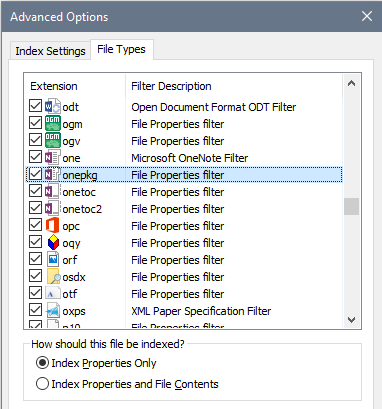Click 'XML Paper Specification Filter' description
The image size is (382, 409).
pos(201,311)
